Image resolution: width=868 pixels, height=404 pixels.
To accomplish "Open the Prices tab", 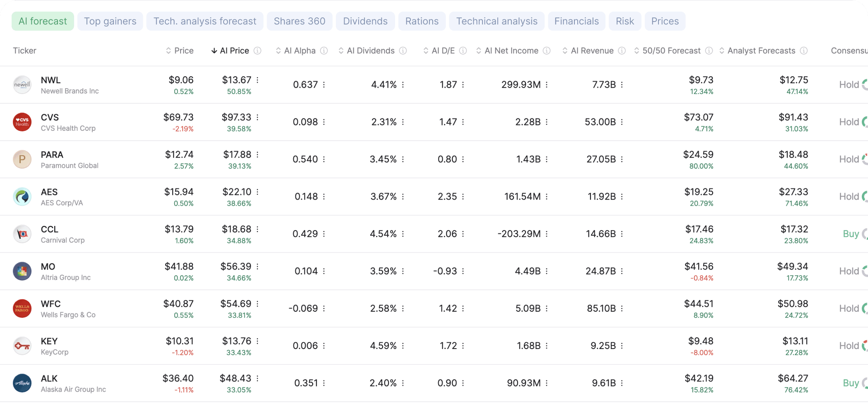I will click(665, 21).
